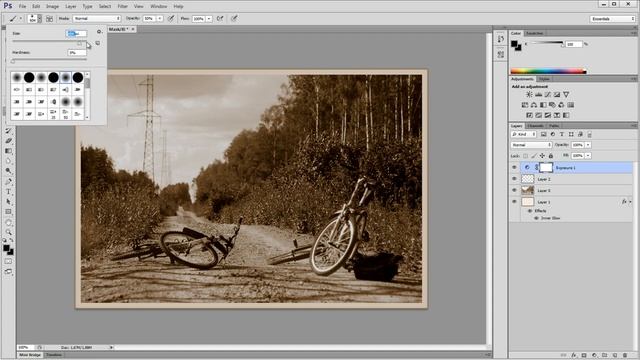
Task: Select the Dodge tool
Action: (8, 171)
